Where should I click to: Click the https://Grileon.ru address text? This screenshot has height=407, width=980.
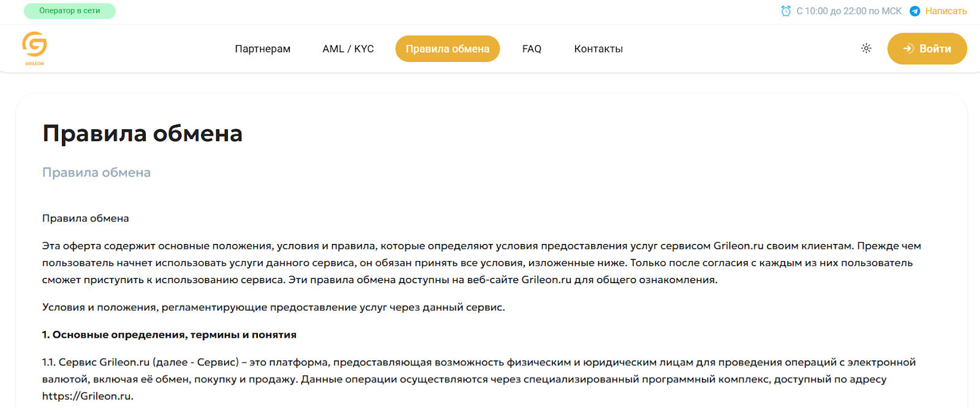click(86, 396)
